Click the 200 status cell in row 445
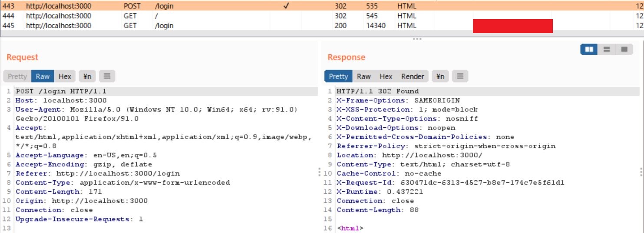The image size is (644, 233). 341,25
